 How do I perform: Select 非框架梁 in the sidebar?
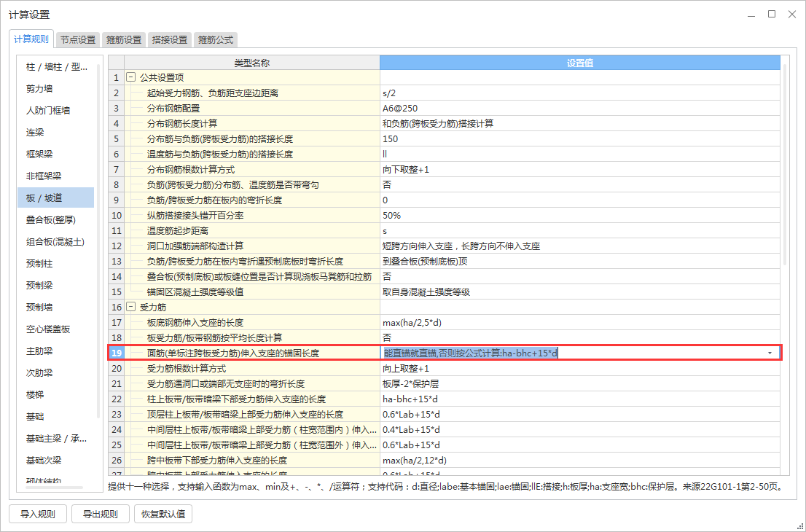[x=57, y=176]
